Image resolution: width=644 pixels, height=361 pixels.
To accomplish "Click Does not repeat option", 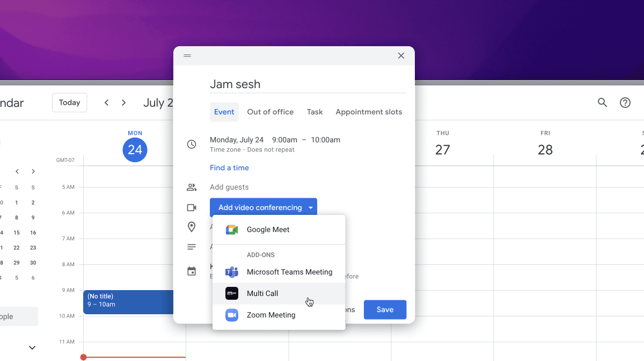I will click(x=271, y=150).
